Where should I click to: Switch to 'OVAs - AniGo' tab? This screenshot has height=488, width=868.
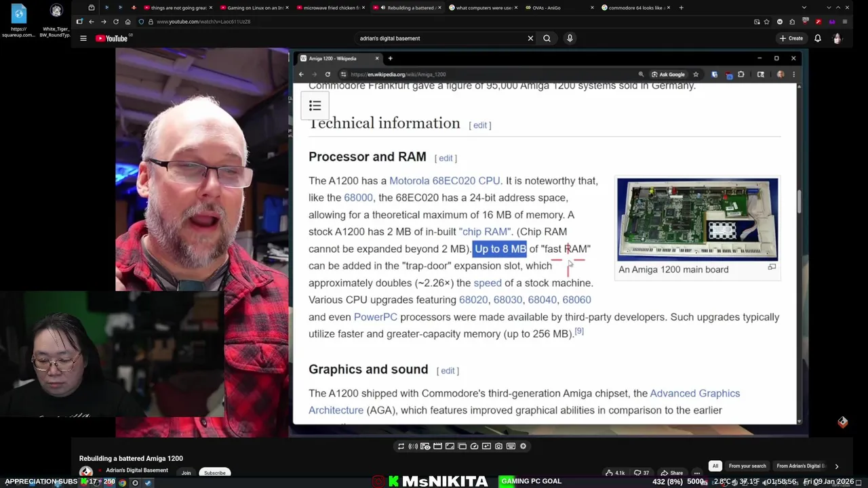[x=561, y=7]
